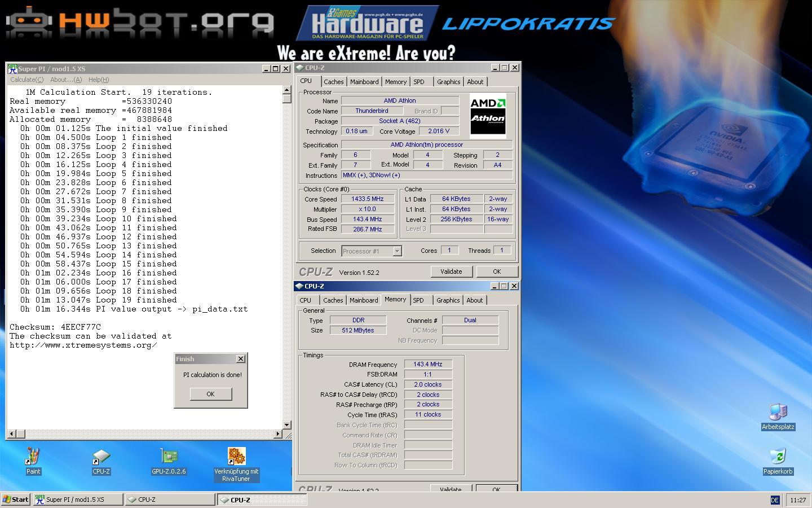812x508 pixels.
Task: Select Memory tab in upper CPU-Z
Action: click(396, 82)
